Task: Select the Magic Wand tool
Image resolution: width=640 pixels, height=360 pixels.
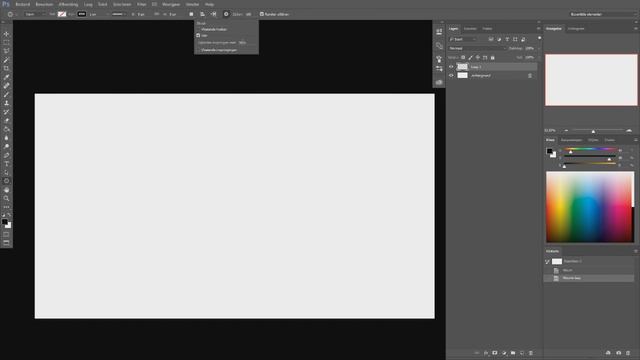Action: click(x=6, y=60)
